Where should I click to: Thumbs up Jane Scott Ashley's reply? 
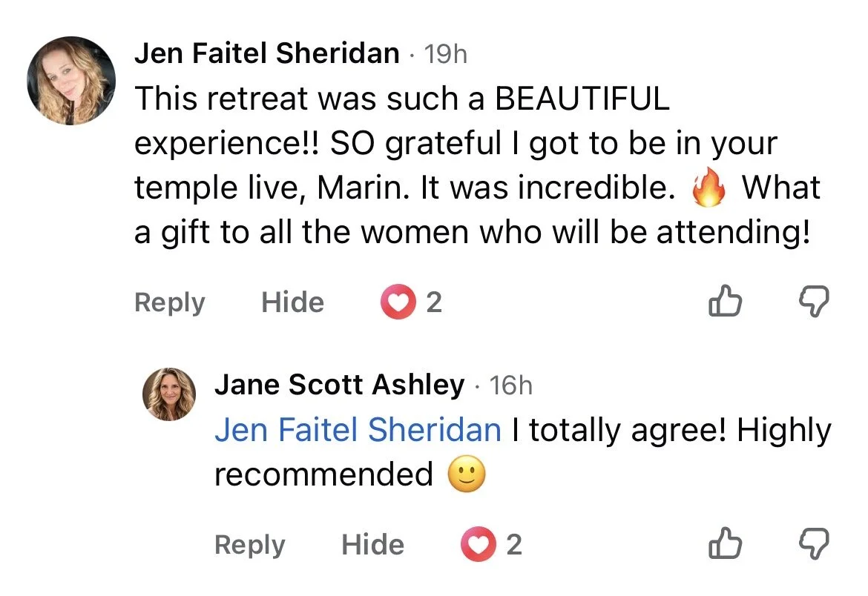click(x=725, y=543)
